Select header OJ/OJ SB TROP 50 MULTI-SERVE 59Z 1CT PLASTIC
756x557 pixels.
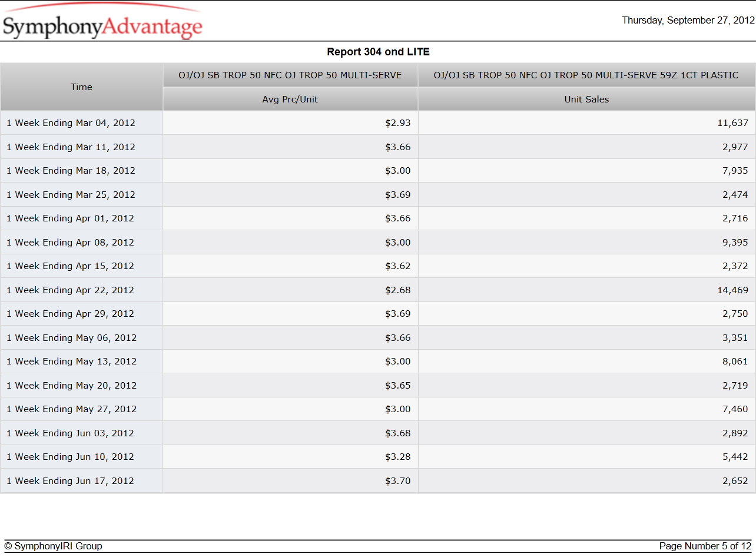tap(586, 75)
